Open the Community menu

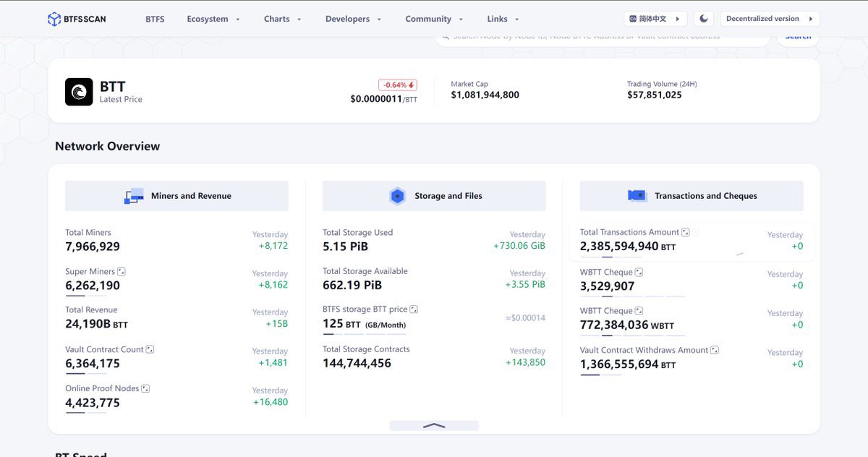click(x=430, y=19)
